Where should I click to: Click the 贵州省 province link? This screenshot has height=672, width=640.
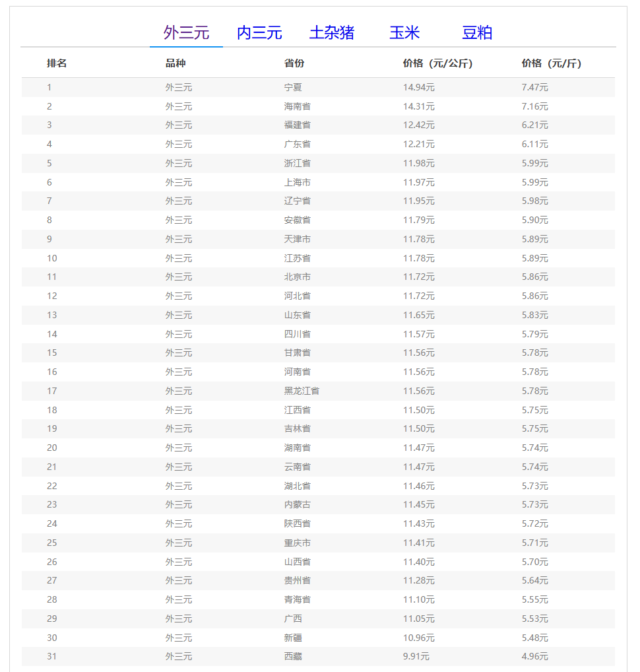pos(297,580)
